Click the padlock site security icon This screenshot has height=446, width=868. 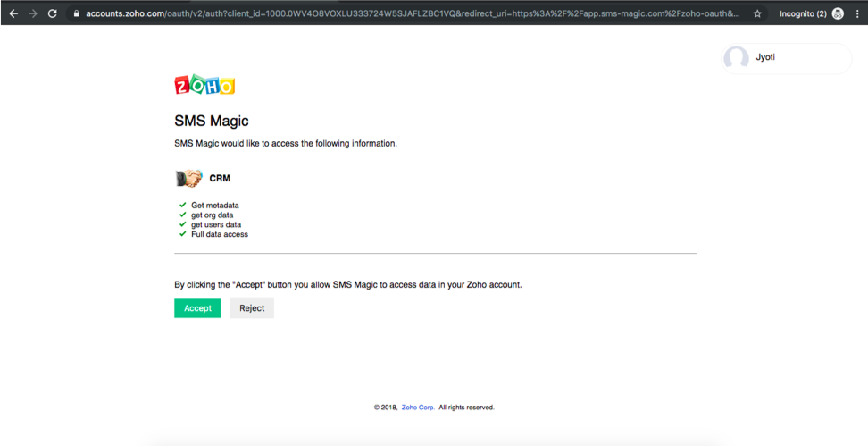coord(77,13)
